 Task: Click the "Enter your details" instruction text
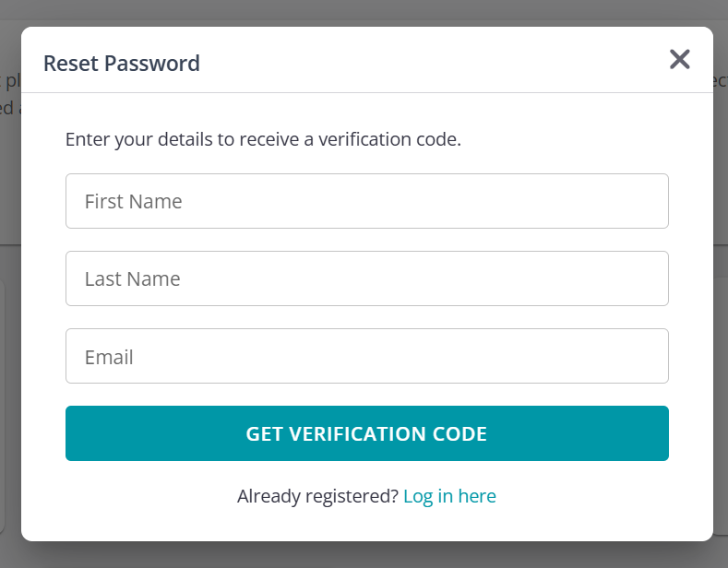coord(263,140)
